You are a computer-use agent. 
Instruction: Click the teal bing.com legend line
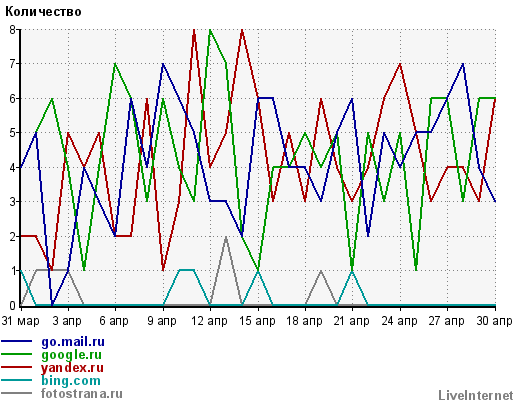pos(17,380)
